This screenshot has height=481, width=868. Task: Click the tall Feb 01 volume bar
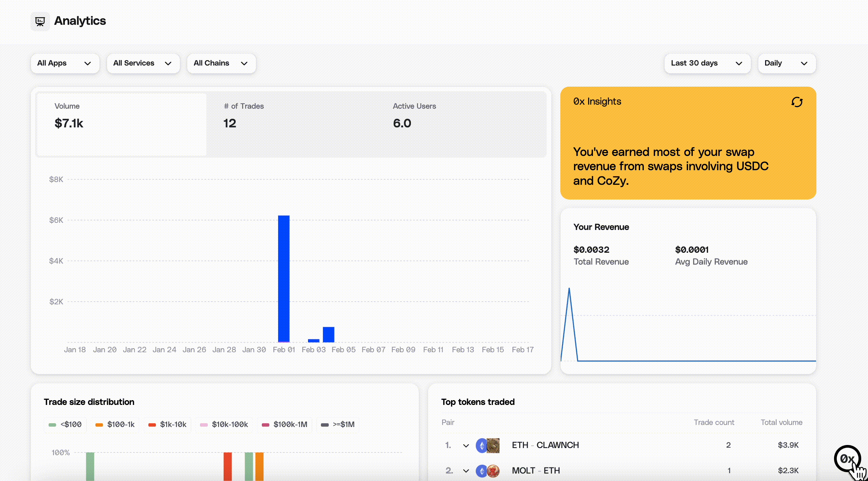[x=284, y=279]
